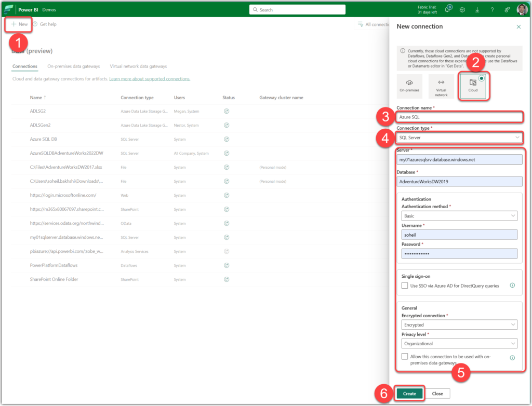The height and width of the screenshot is (406, 532).
Task: Click the Users column header
Action: [179, 98]
